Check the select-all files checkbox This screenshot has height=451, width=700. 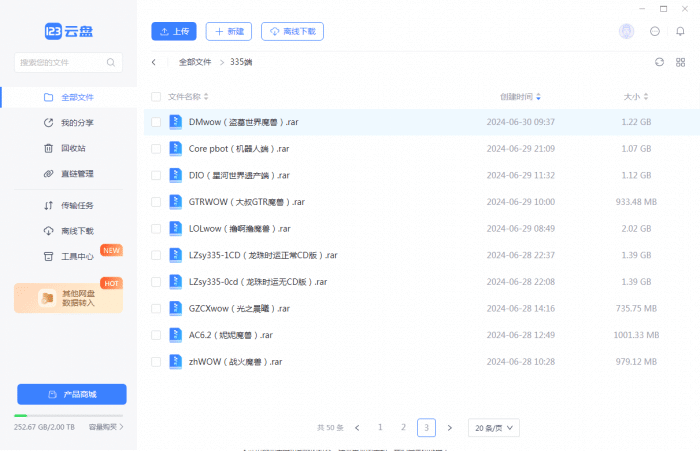click(156, 97)
